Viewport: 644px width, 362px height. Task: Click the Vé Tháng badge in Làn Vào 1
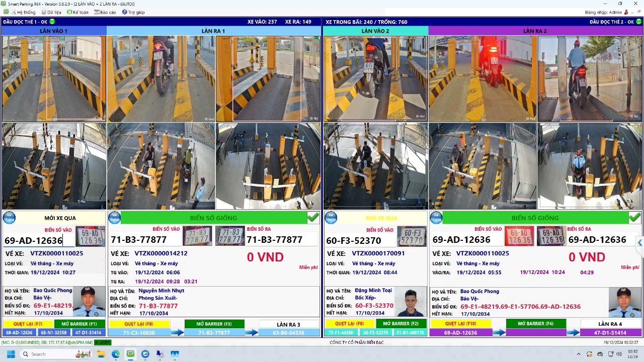tap(9, 218)
